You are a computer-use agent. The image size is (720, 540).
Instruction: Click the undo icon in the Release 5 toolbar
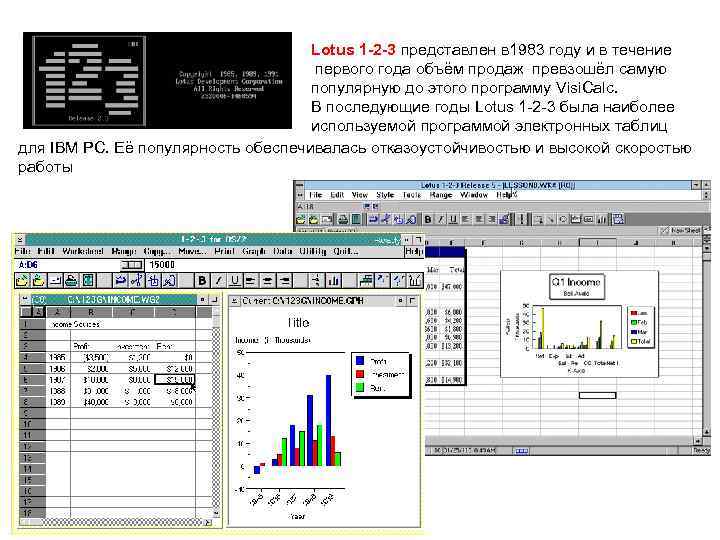(x=373, y=219)
